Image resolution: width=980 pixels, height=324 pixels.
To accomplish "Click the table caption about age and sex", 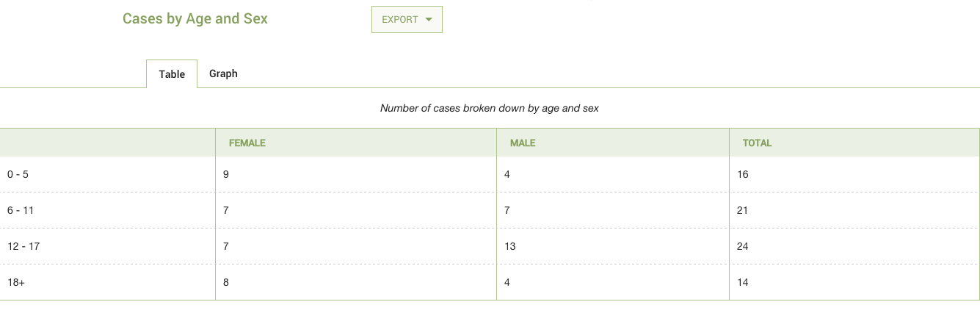I will pos(490,108).
